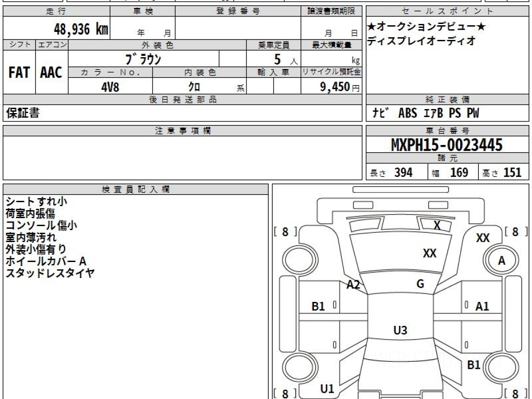Select the 走行 column header
532x399 pixels.
pyautogui.click(x=56, y=12)
